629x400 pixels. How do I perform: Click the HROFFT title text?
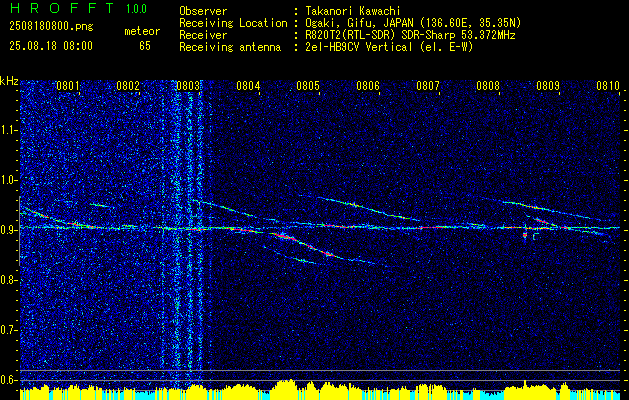coord(62,8)
